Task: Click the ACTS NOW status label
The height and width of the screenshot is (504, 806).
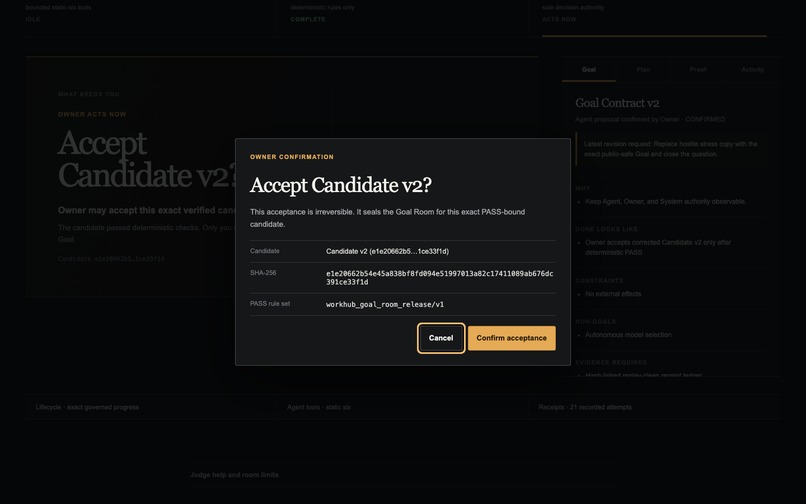Action: click(x=559, y=19)
